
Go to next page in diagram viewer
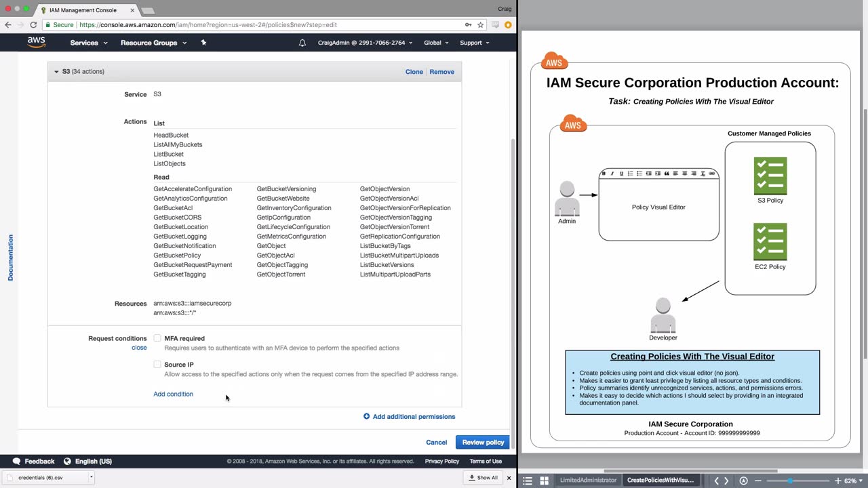(726, 481)
